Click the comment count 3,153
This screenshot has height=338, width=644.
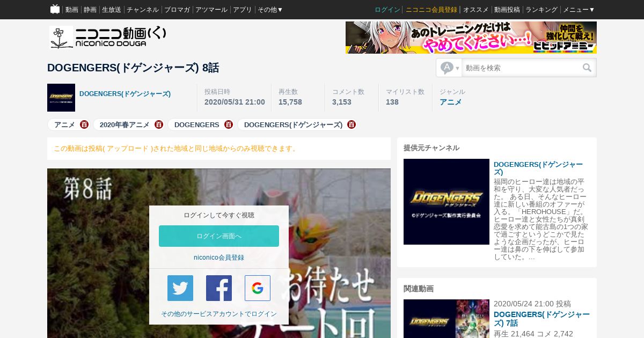click(342, 102)
